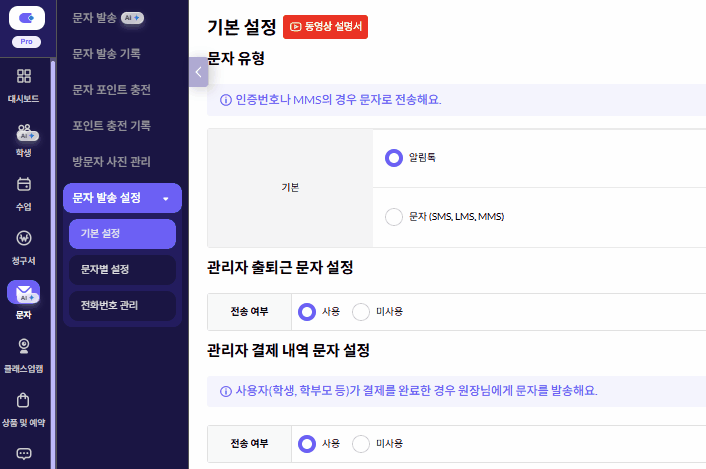Go to 전화번호 관리 submenu item
This screenshot has width=706, height=469.
(122, 305)
